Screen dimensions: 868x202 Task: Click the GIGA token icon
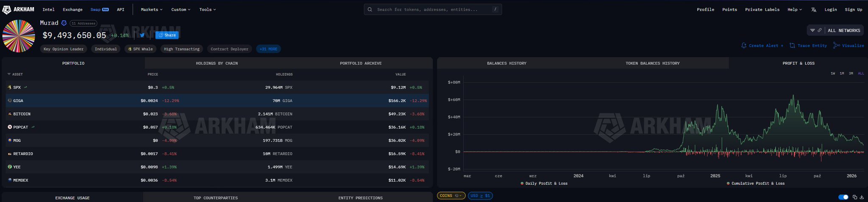10,101
